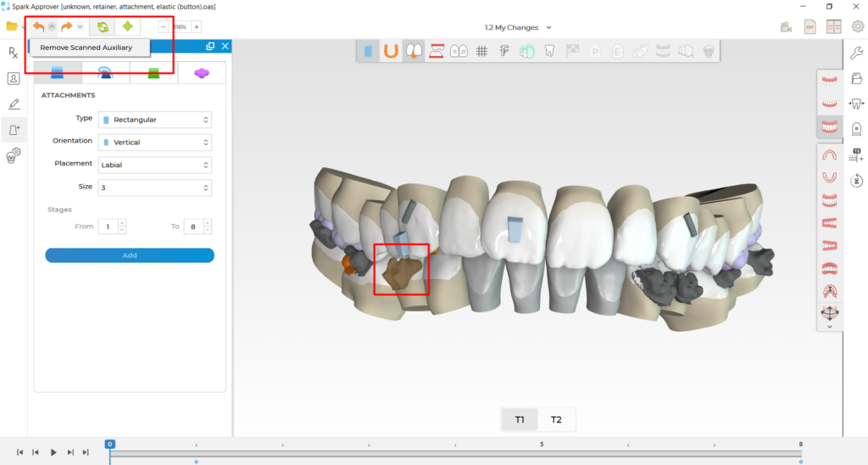Screen dimensions: 868x465
Task: Open the Orientation Vertical dropdown
Action: (x=155, y=143)
